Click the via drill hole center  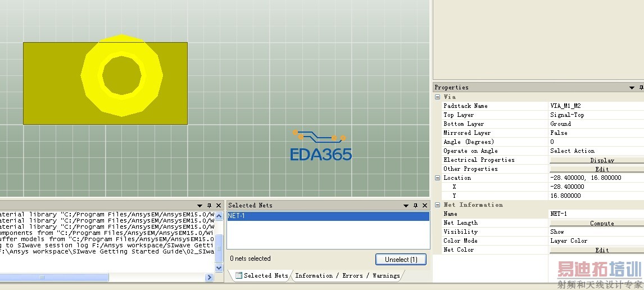121,75
